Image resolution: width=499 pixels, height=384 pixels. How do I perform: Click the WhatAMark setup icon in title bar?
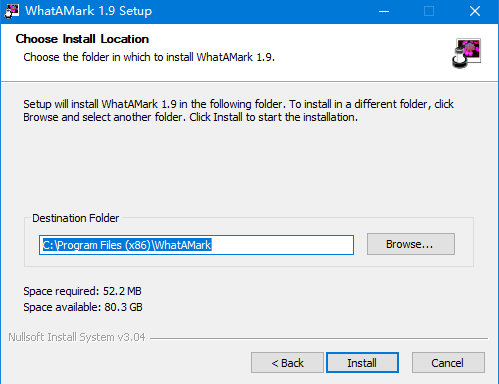tap(11, 11)
